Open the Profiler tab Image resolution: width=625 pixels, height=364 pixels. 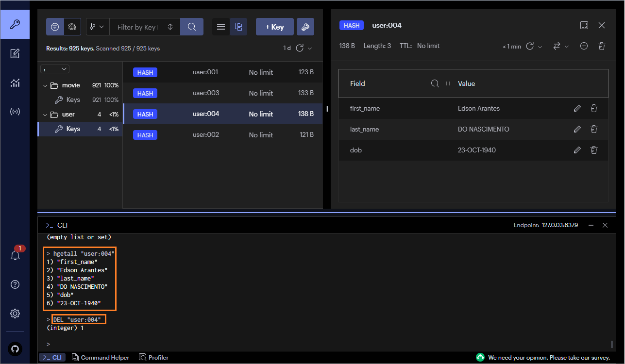coord(154,358)
